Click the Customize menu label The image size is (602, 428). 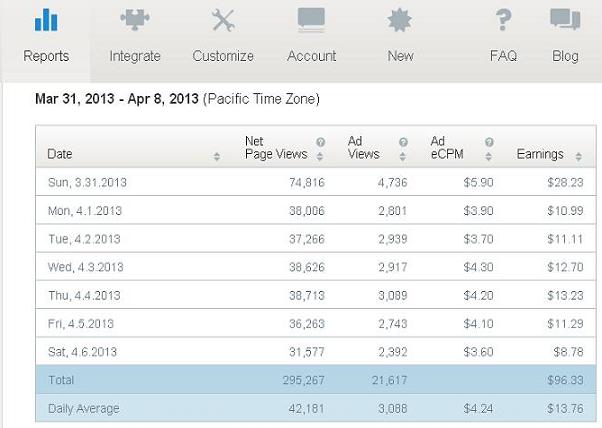point(223,56)
